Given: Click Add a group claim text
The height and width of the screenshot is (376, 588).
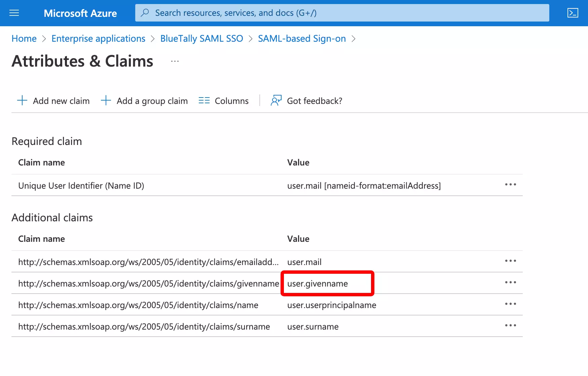Looking at the screenshot, I should pos(152,101).
